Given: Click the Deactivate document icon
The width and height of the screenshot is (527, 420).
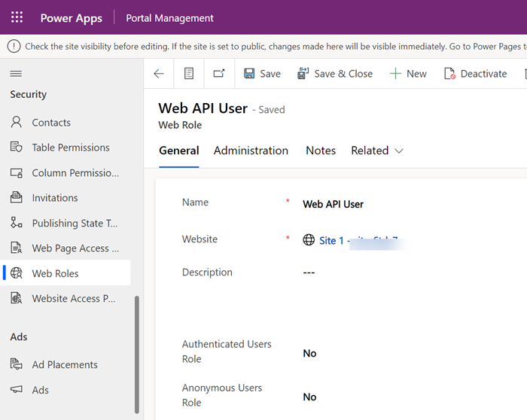Looking at the screenshot, I should [449, 74].
